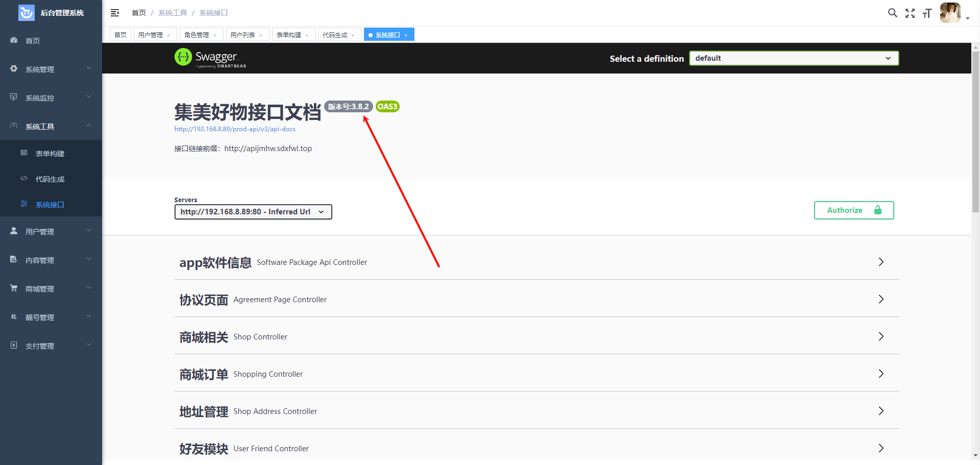Click the Swagger logo
Viewport: 980px width, 465px height.
coord(210,58)
